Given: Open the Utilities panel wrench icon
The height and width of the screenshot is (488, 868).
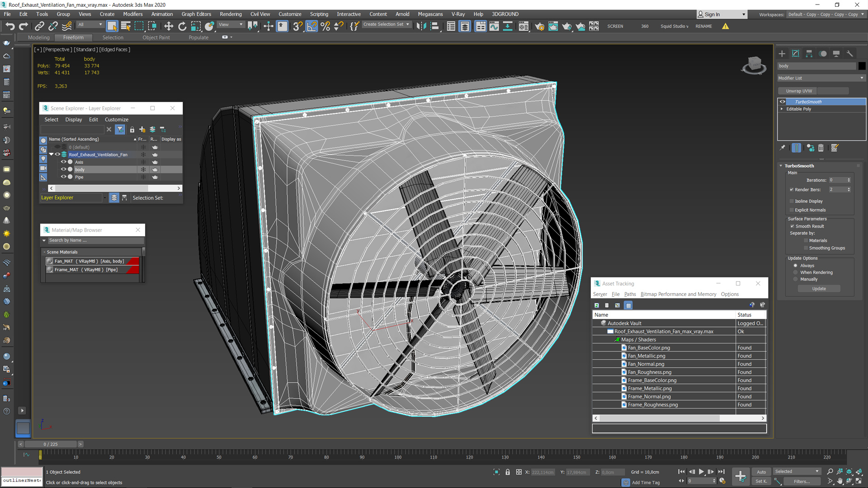Looking at the screenshot, I should coord(850,53).
